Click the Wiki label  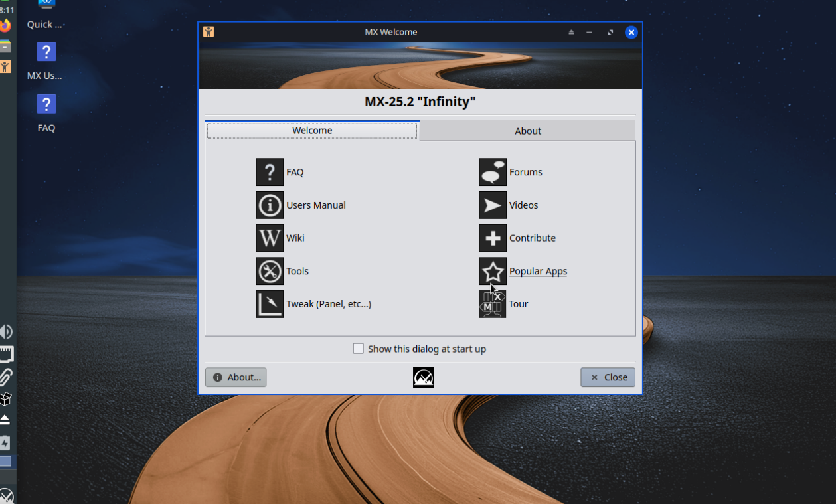pos(295,238)
